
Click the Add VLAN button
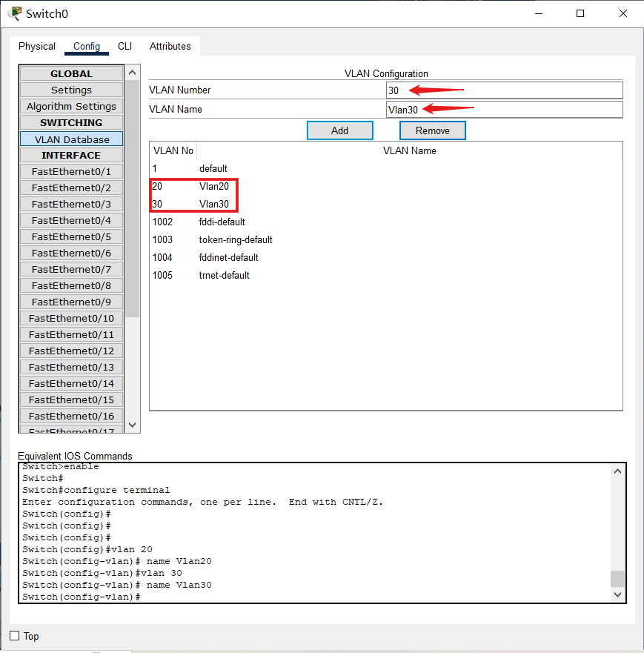click(339, 130)
